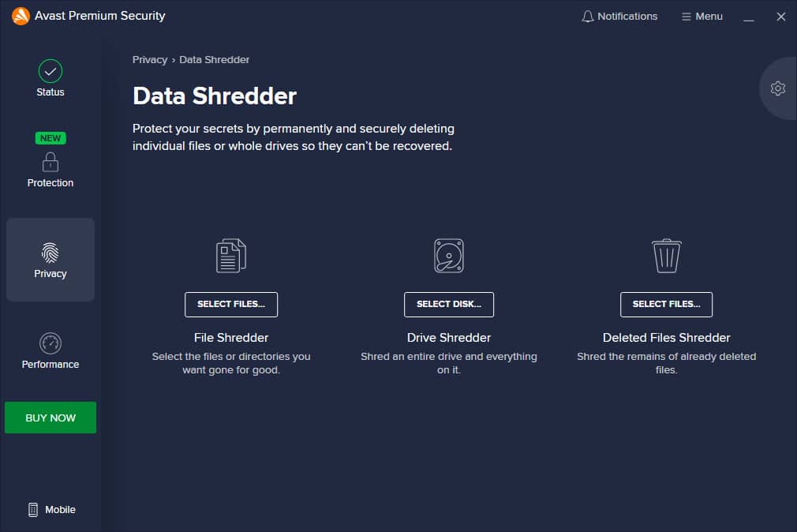
Task: Click the green BUY NOW button
Action: point(51,418)
